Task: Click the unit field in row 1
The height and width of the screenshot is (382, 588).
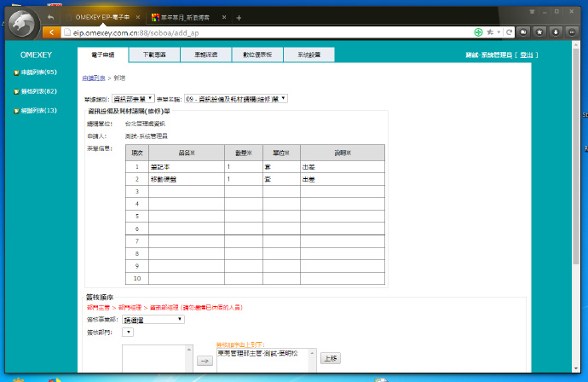Action: coord(281,167)
